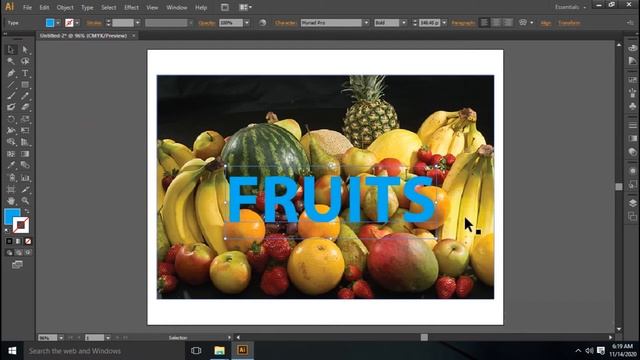The width and height of the screenshot is (640, 360).
Task: Open the Paragraph panel link
Action: (x=463, y=23)
